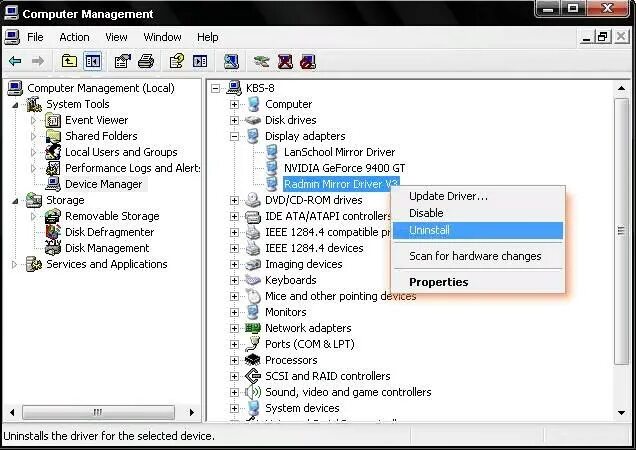Screen dimensions: 636x450
Task: Click the left pane horizontal scroll left arrow
Action: tap(12, 413)
